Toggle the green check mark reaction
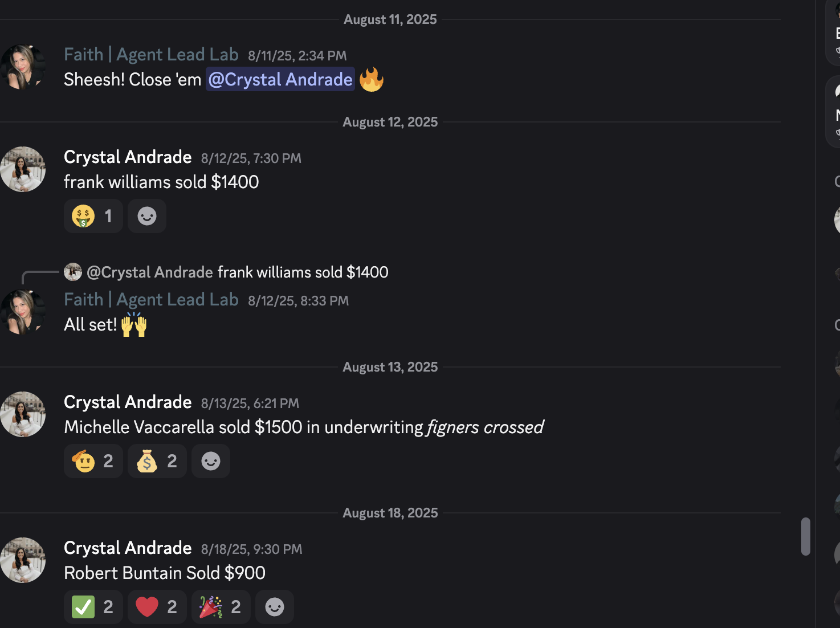840x628 pixels. tap(93, 607)
